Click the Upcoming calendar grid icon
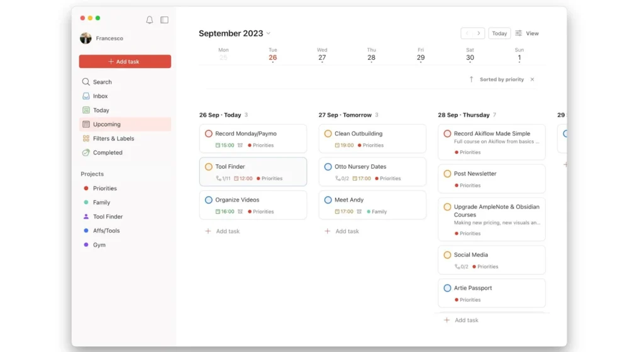This screenshot has height=352, width=644. (x=86, y=124)
